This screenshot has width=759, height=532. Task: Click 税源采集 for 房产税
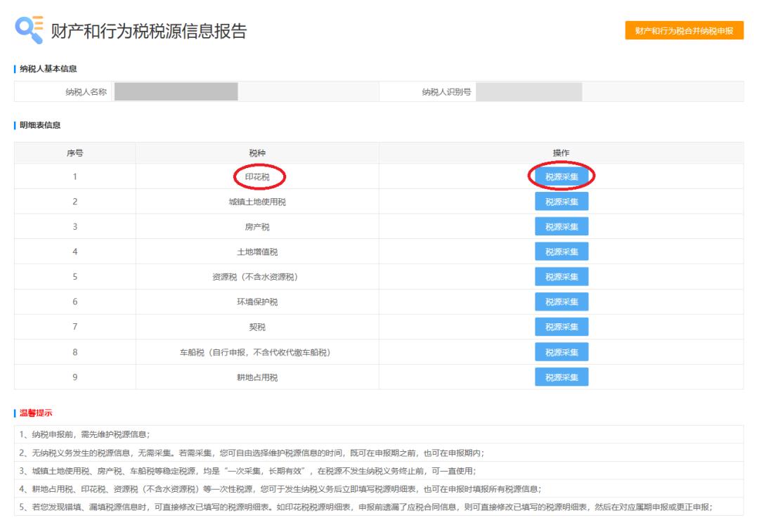560,226
